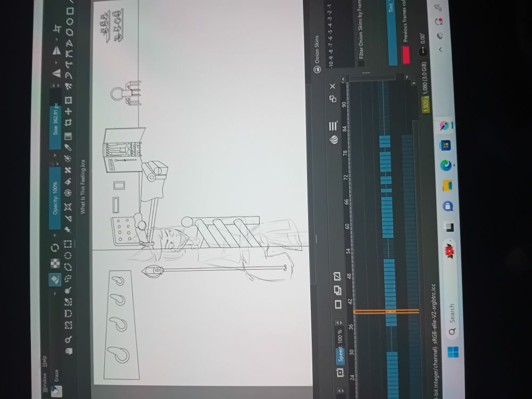Image resolution: width=532 pixels, height=399 pixels.
Task: Click the Speed stepper arrows in timeline
Action: pyautogui.click(x=338, y=322)
